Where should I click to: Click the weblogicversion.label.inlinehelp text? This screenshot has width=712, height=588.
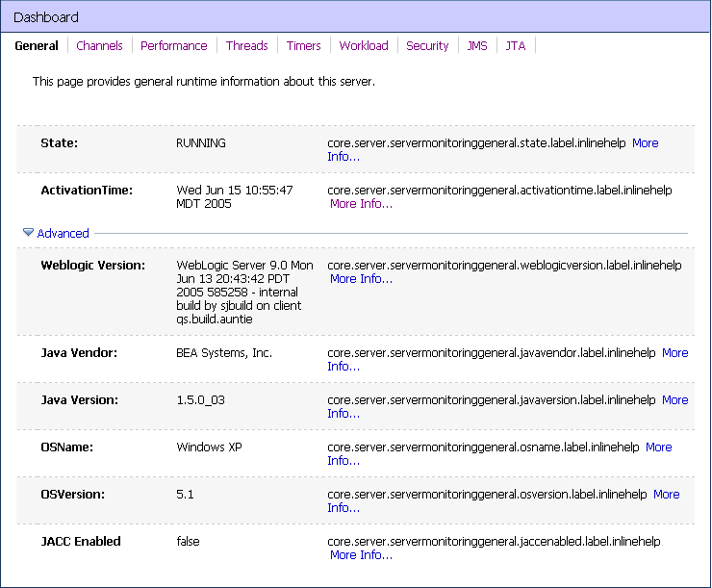point(504,266)
